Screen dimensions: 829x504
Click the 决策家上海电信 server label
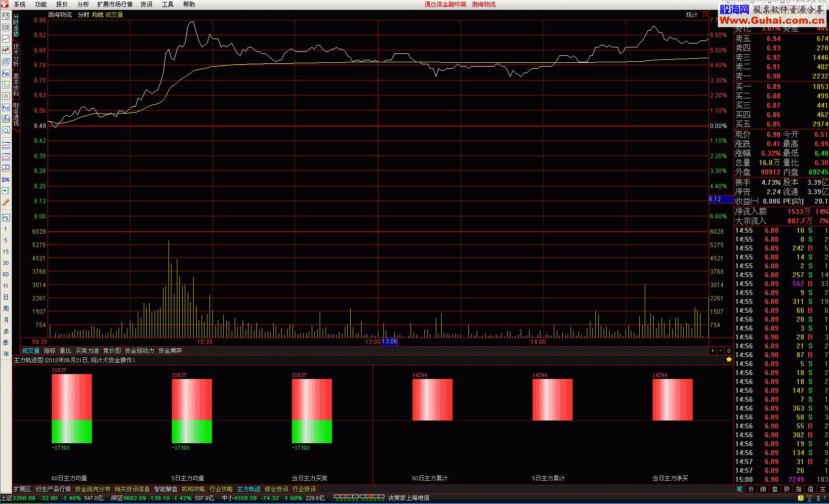409,498
